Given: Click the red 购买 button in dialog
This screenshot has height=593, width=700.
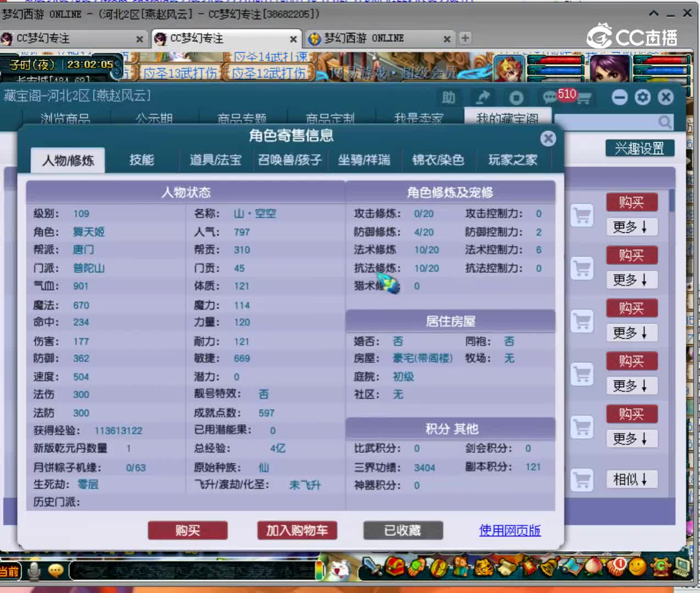Looking at the screenshot, I should click(187, 530).
